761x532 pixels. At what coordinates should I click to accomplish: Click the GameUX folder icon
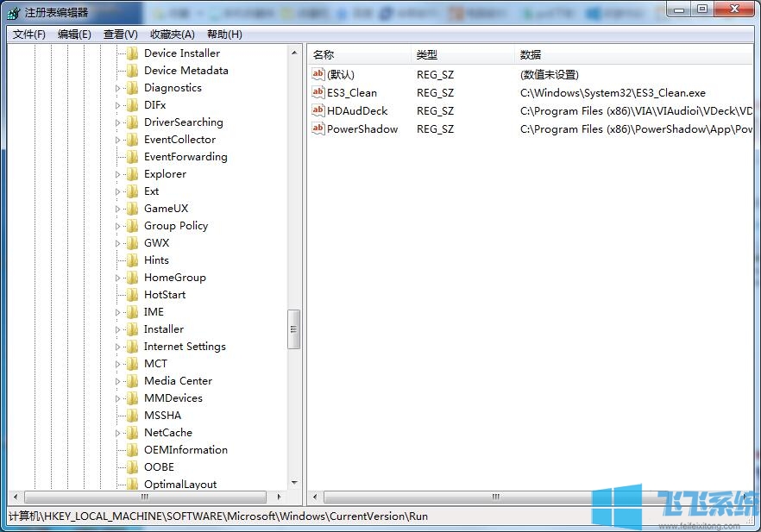click(130, 208)
